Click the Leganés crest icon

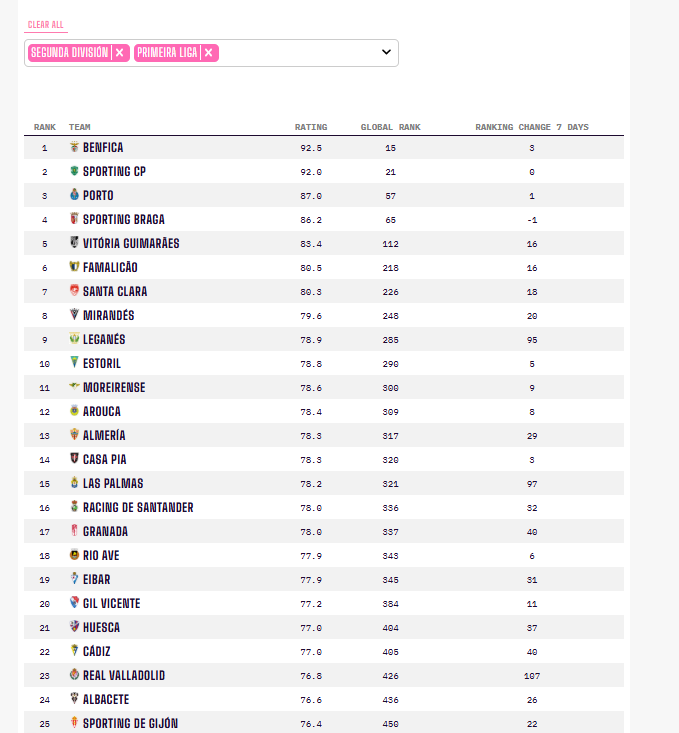tap(74, 338)
